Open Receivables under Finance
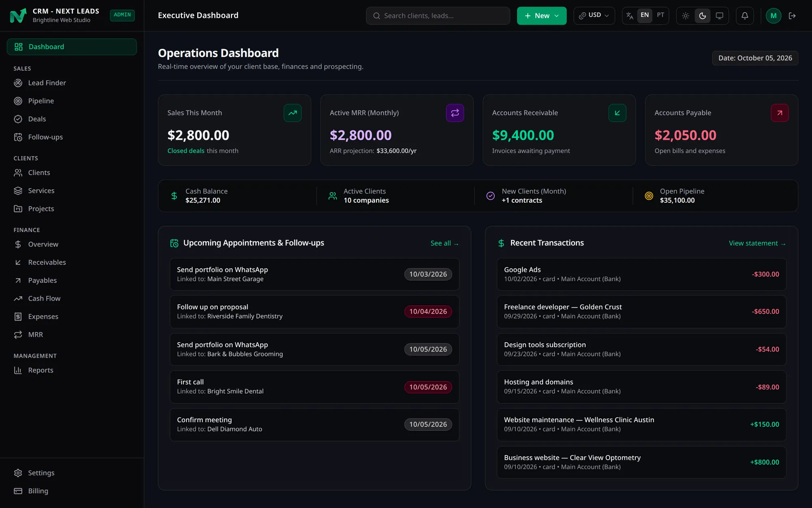This screenshot has width=812, height=508. 72,263
